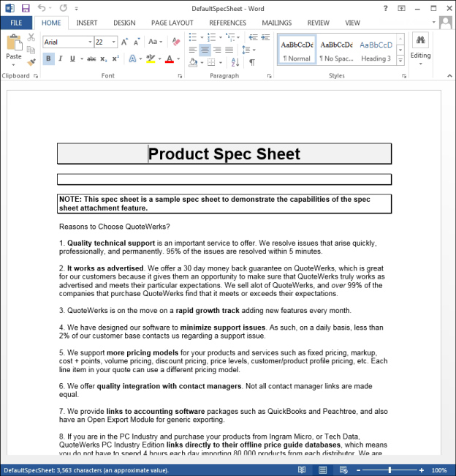Switch to the REFERENCES tab
456x476 pixels.
point(227,23)
